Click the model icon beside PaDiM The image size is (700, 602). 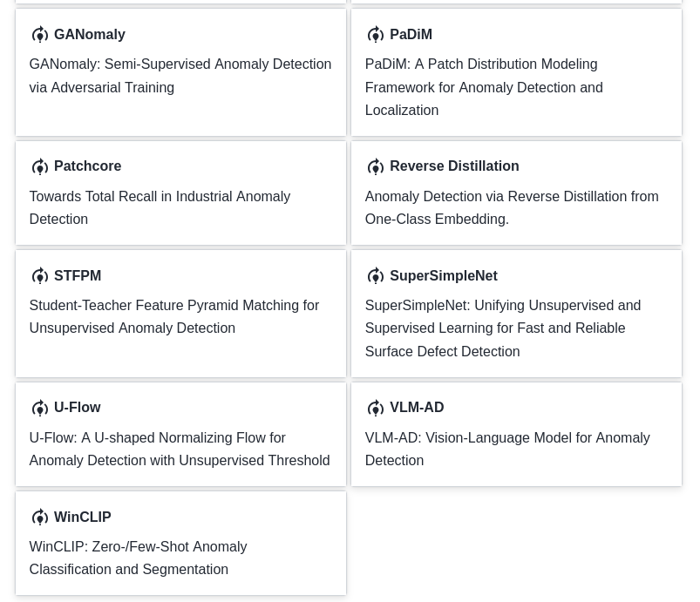(375, 35)
